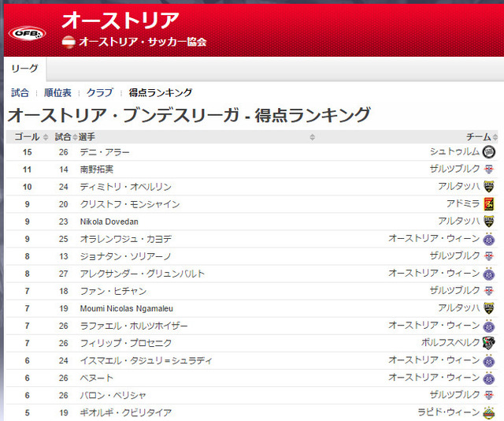Screen dimensions: 504x421
Task: Click オーストリア・ウィーン in ベヌート row
Action: pyautogui.click(x=434, y=377)
